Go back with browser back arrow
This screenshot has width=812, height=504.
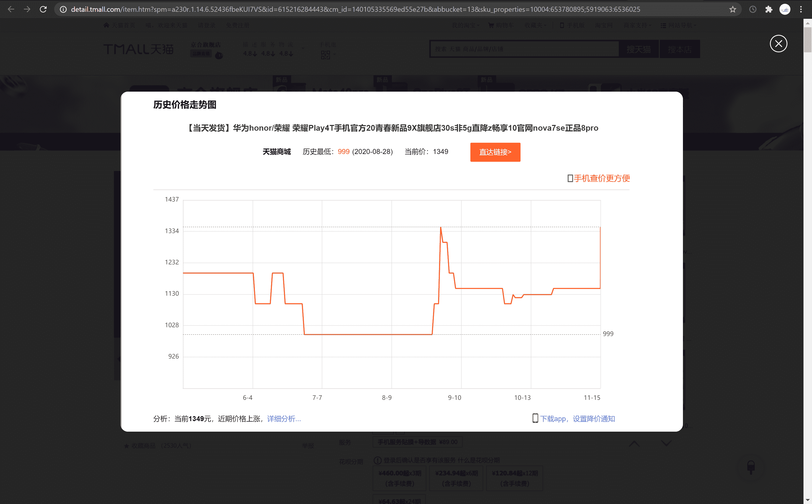(x=11, y=9)
